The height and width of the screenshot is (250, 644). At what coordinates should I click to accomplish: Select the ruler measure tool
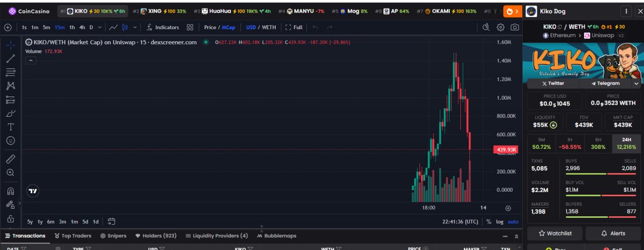[x=10, y=159]
